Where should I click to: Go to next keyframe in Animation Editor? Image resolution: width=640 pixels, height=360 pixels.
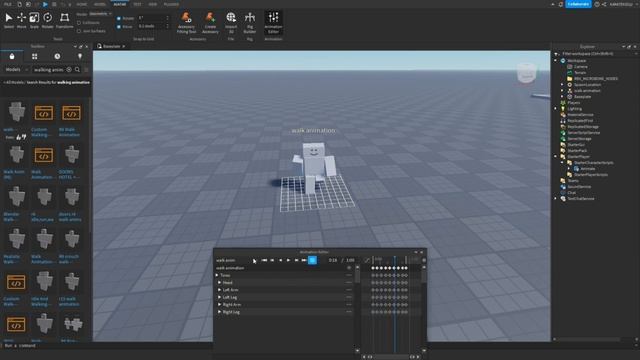(x=296, y=260)
